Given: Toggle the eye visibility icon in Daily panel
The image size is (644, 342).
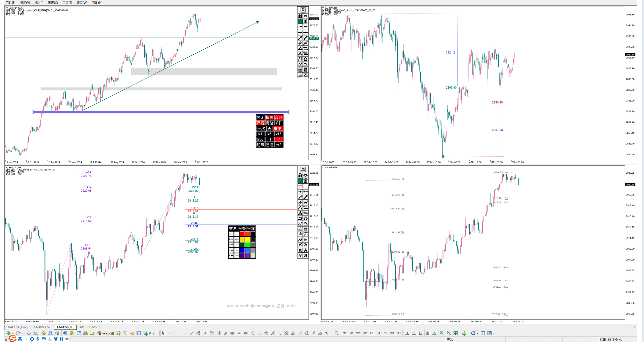Looking at the screenshot, I should (305, 16).
